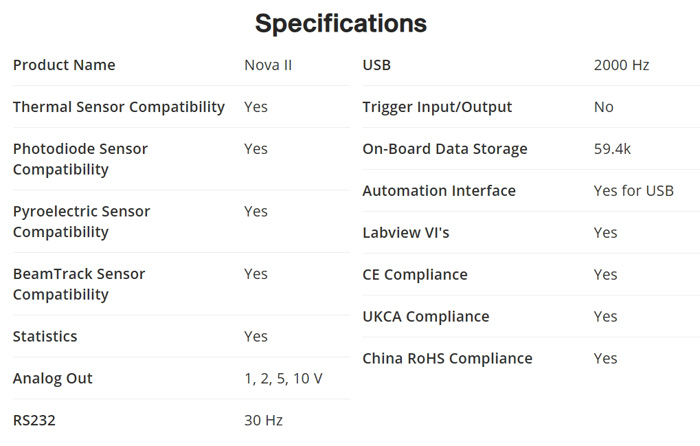Click the Thermal Sensor Compatibility label
This screenshot has height=446, width=700.
click(118, 107)
